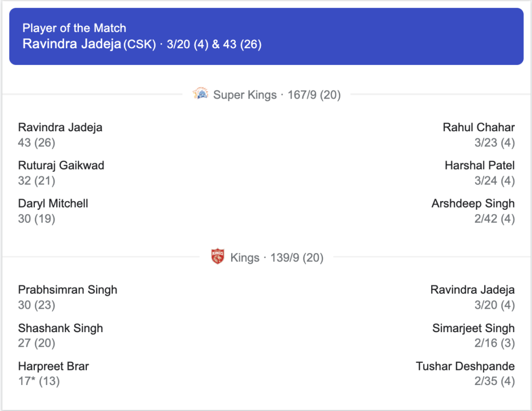Click the Super Kings 167/9 innings header

coord(267,94)
